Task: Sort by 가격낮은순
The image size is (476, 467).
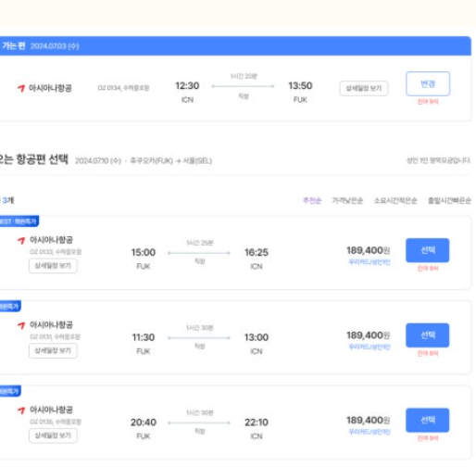Action: pos(347,200)
